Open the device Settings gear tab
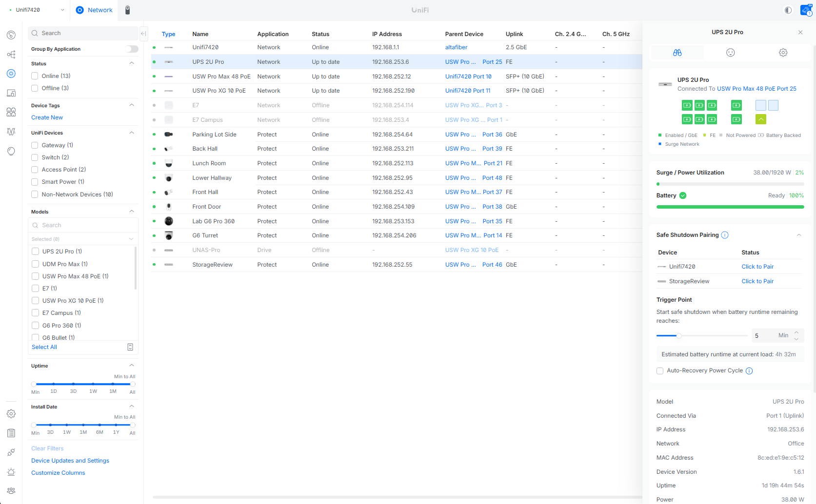 [783, 53]
